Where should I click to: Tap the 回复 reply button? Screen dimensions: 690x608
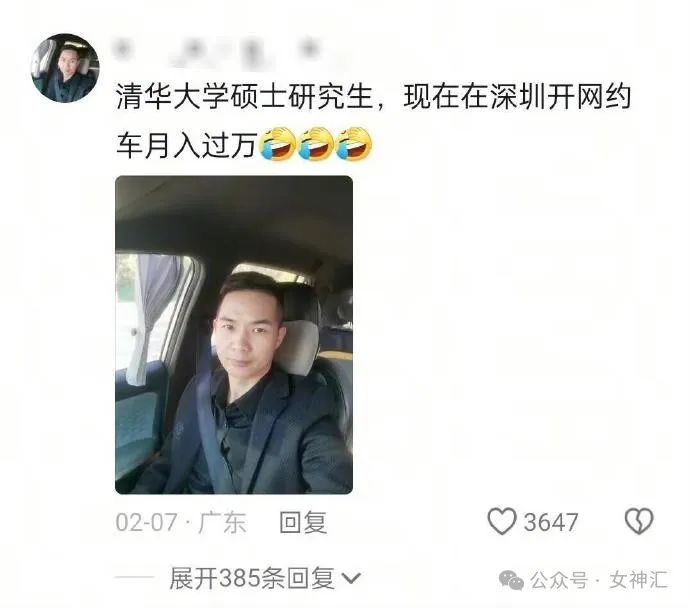pyautogui.click(x=303, y=522)
